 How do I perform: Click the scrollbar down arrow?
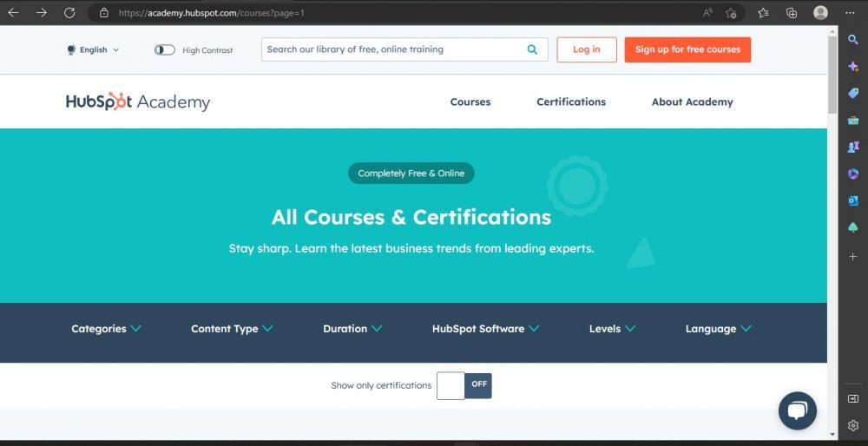[x=832, y=435]
